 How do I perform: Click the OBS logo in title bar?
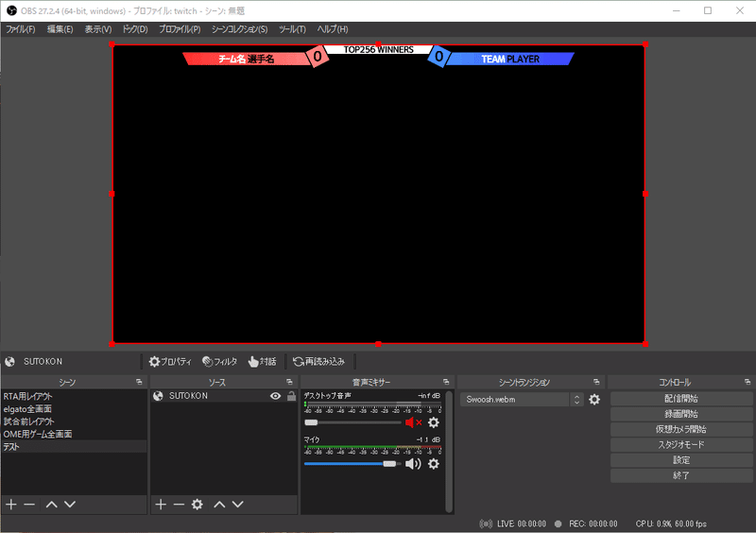pyautogui.click(x=11, y=10)
